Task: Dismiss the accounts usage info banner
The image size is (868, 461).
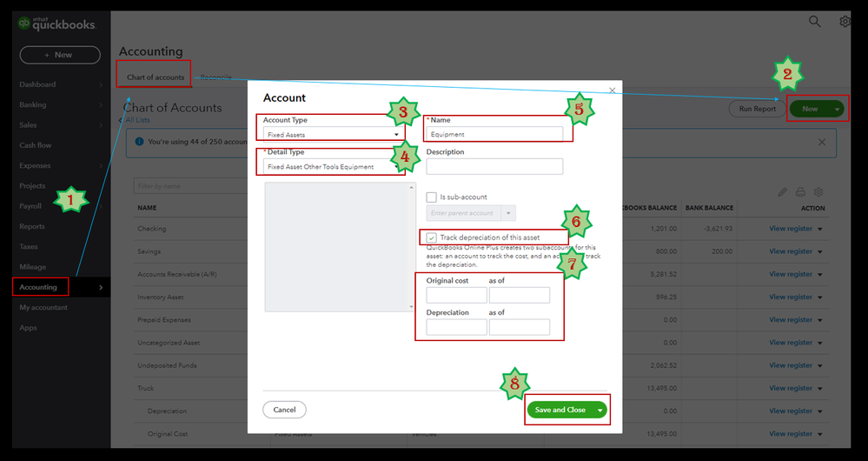Action: (822, 143)
